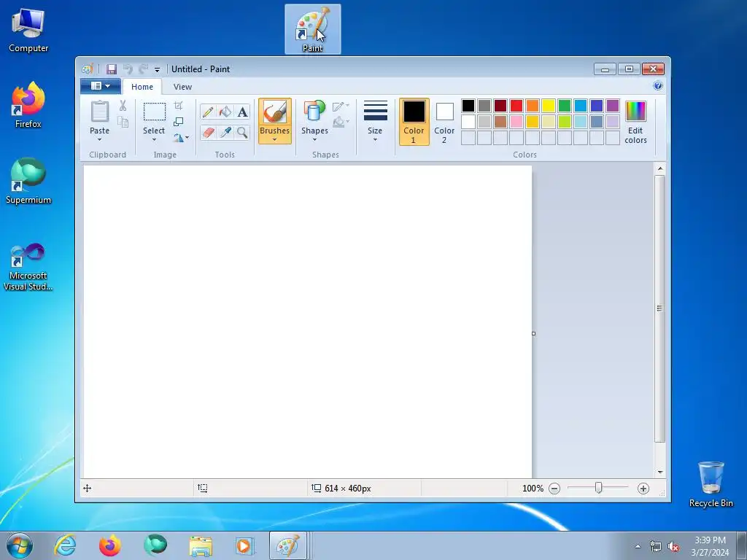747x560 pixels.
Task: Click the Resize icon in Image group
Action: click(x=178, y=122)
